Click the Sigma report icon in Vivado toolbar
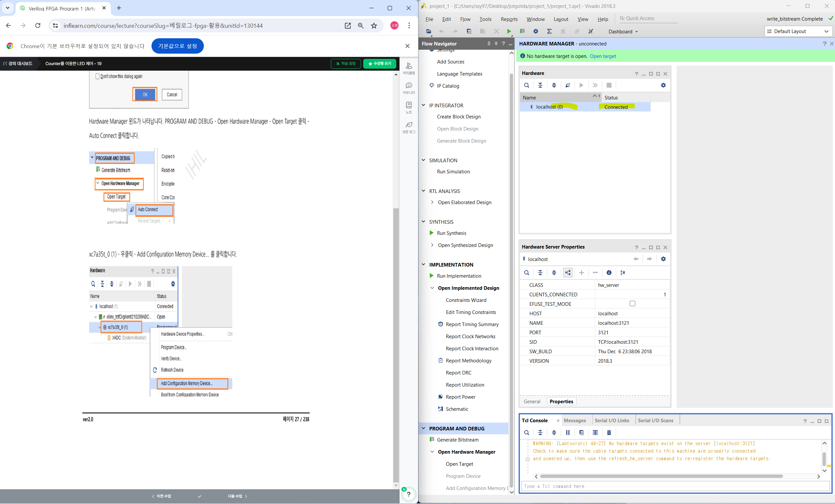 pyautogui.click(x=549, y=31)
